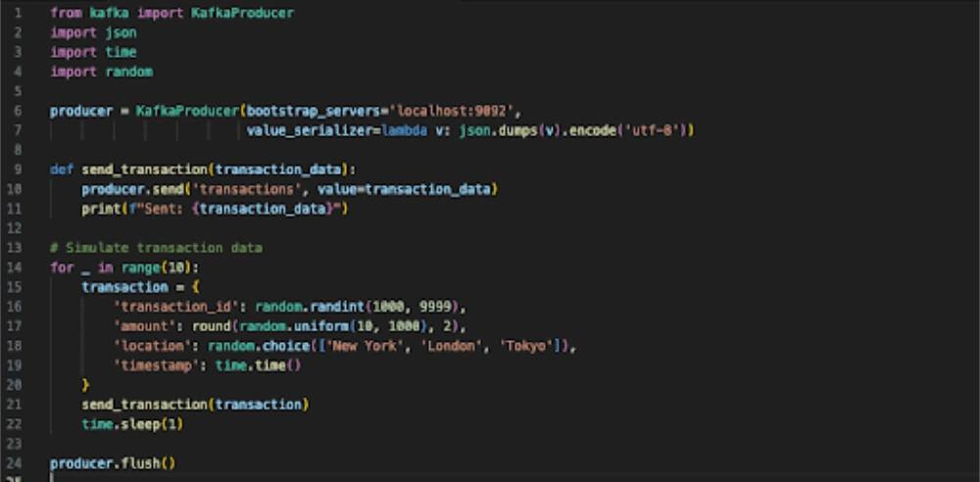Click the bootstrap_servers parameter name
This screenshot has width=980, height=482.
[314, 112]
